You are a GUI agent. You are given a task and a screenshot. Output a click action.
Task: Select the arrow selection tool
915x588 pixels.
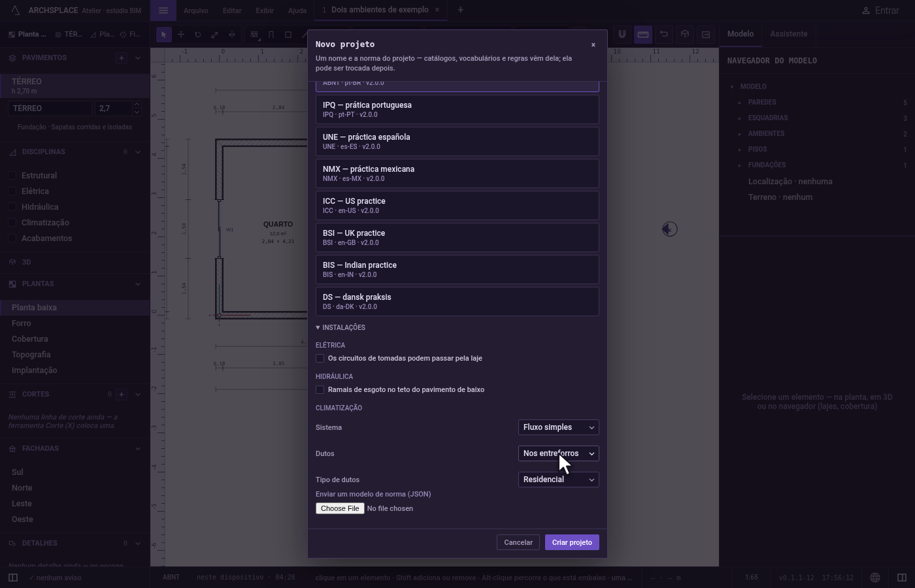pos(164,35)
